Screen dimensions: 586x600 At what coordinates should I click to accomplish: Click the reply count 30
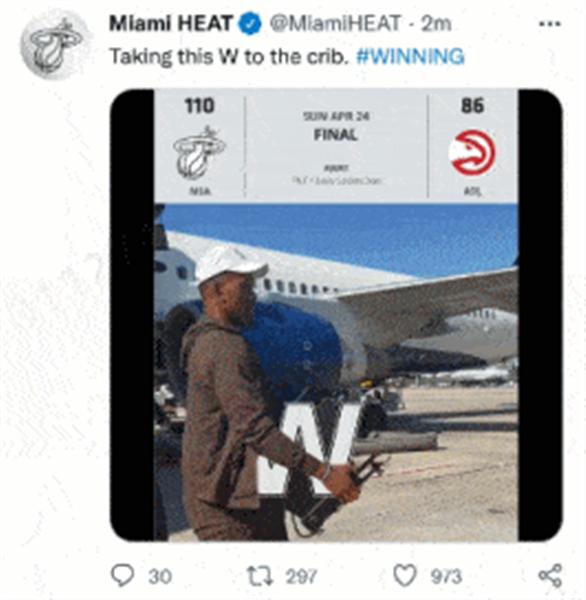[x=160, y=576]
